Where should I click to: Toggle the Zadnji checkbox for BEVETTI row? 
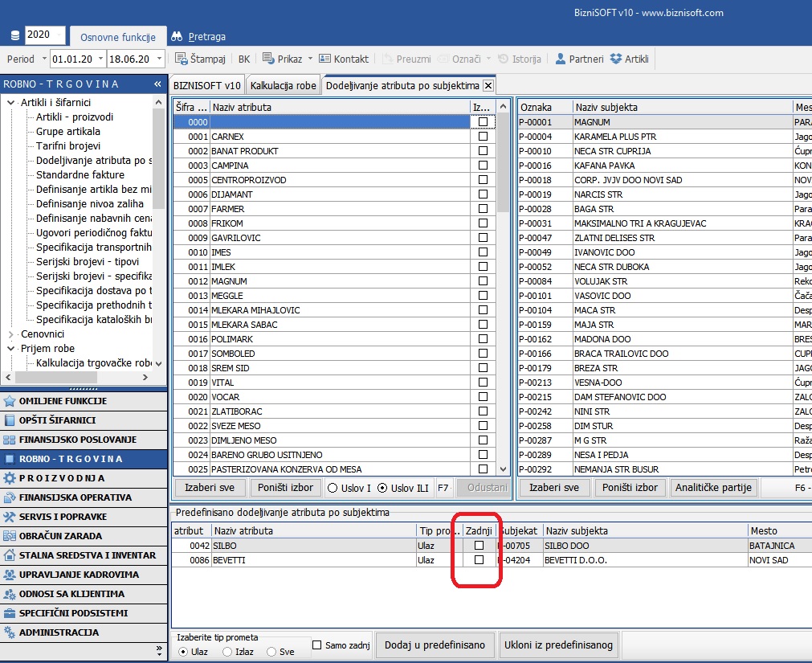click(x=479, y=560)
